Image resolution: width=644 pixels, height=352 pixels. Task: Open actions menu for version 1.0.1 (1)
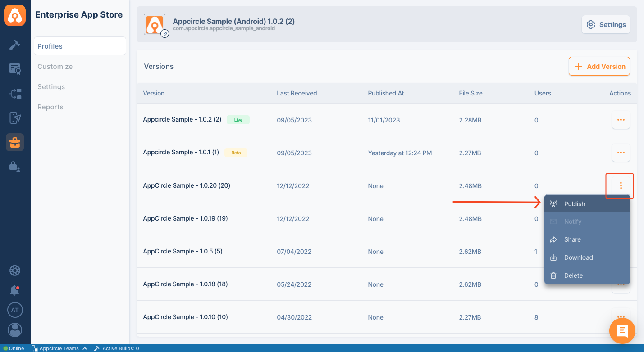[621, 153]
